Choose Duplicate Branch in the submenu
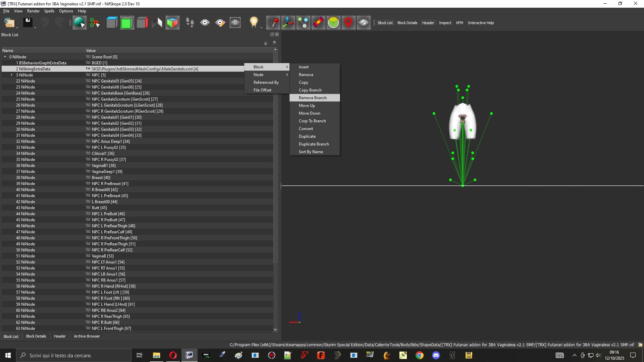Viewport: 644px width, 362px height. tap(315, 144)
